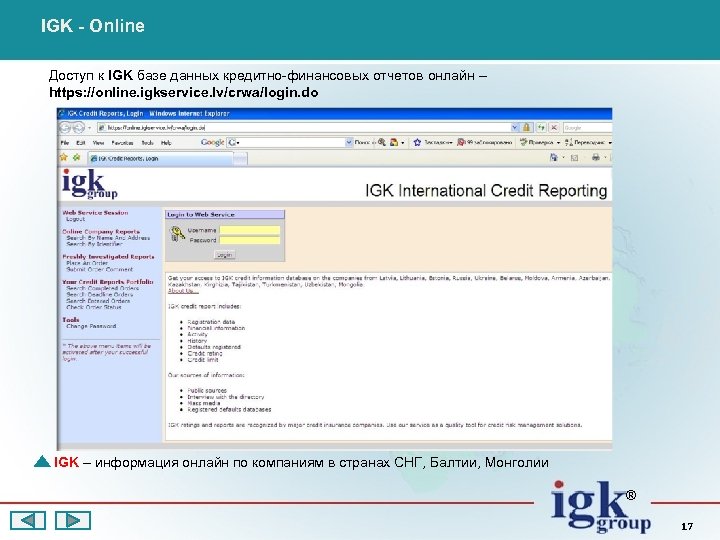This screenshot has height=540, width=720.
Task: Click the About Us link
Action: [183, 291]
